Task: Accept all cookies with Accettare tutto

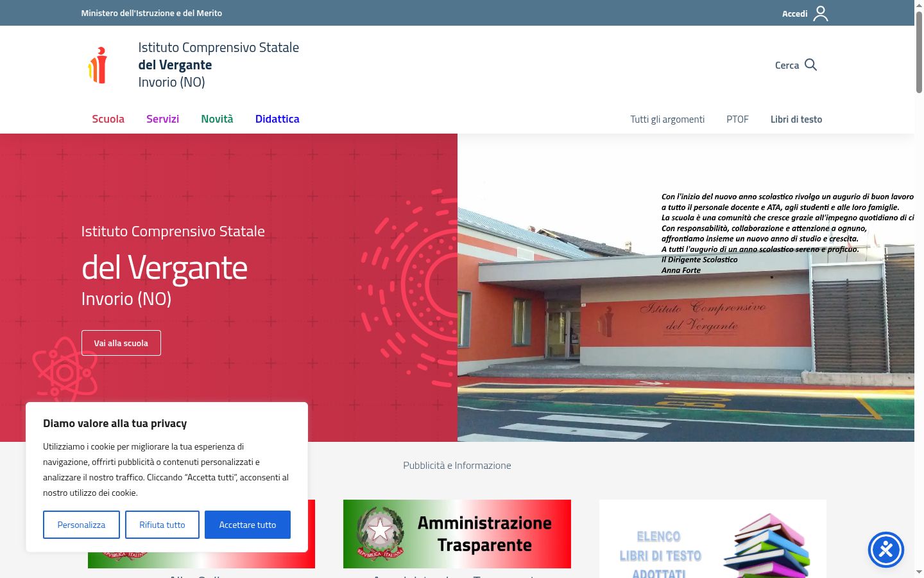Action: click(x=248, y=525)
